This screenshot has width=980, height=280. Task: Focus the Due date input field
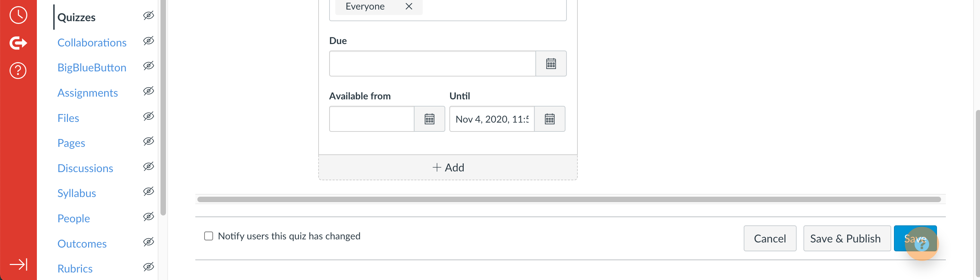coord(432,64)
